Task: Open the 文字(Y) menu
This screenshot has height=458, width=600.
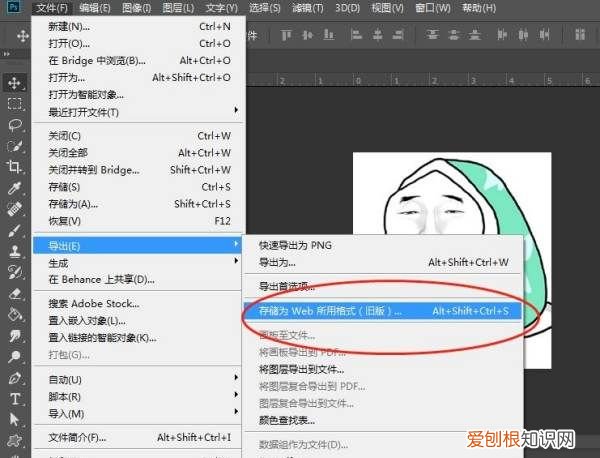Action: click(221, 8)
